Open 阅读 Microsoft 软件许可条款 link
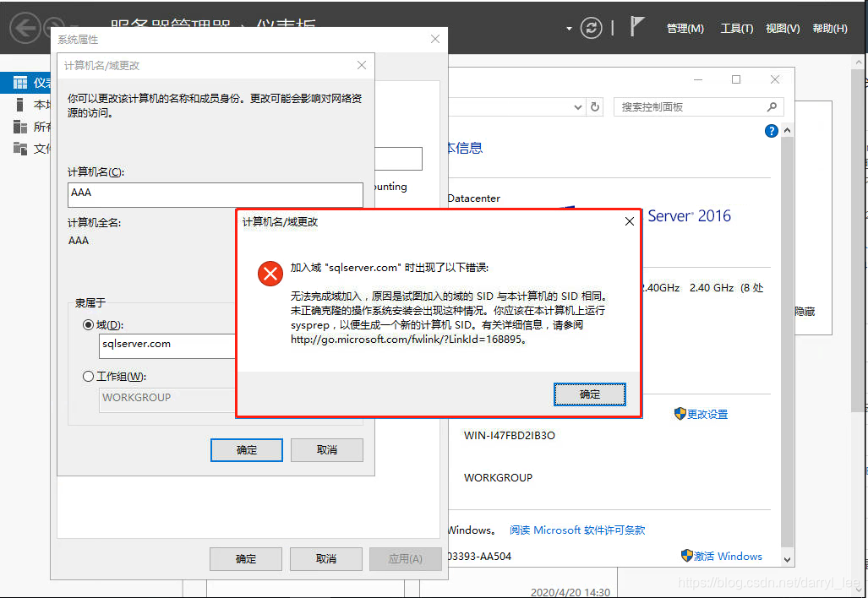The height and width of the screenshot is (598, 868). (x=577, y=530)
